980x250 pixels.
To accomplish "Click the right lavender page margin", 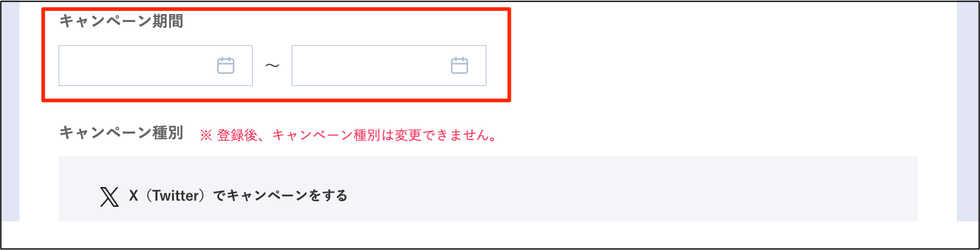I will coord(967,111).
